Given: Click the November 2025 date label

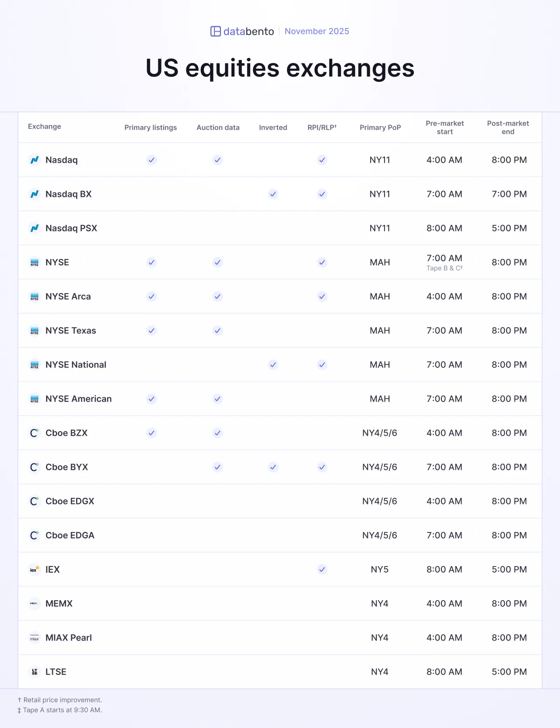Looking at the screenshot, I should (317, 31).
